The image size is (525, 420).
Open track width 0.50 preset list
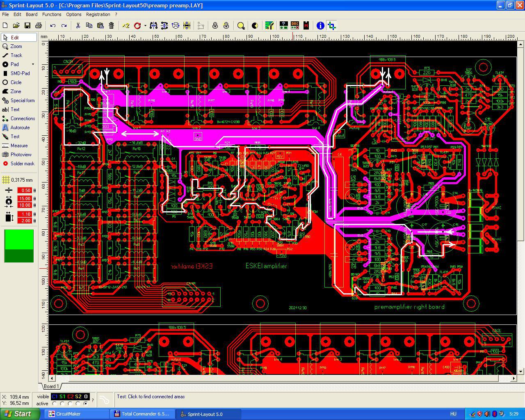click(x=35, y=190)
